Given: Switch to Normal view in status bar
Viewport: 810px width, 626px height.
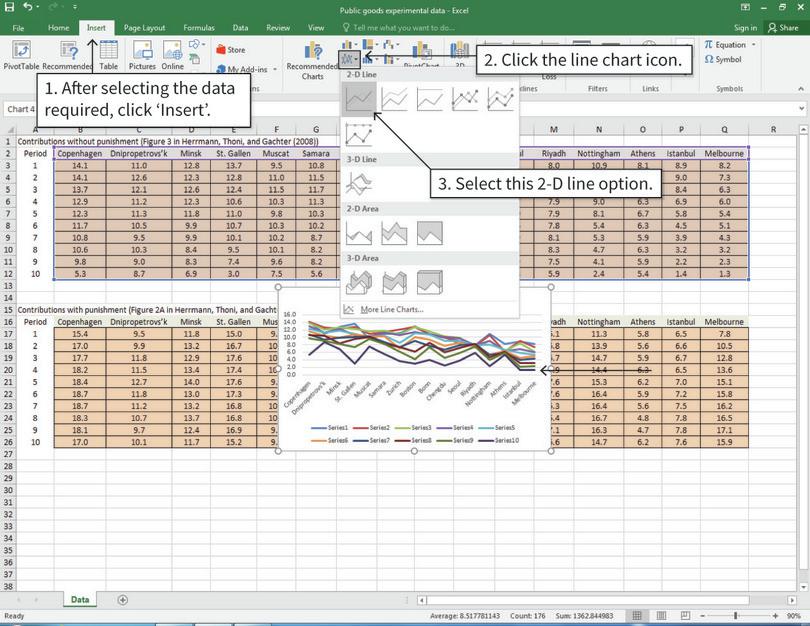Looking at the screenshot, I should click(637, 616).
